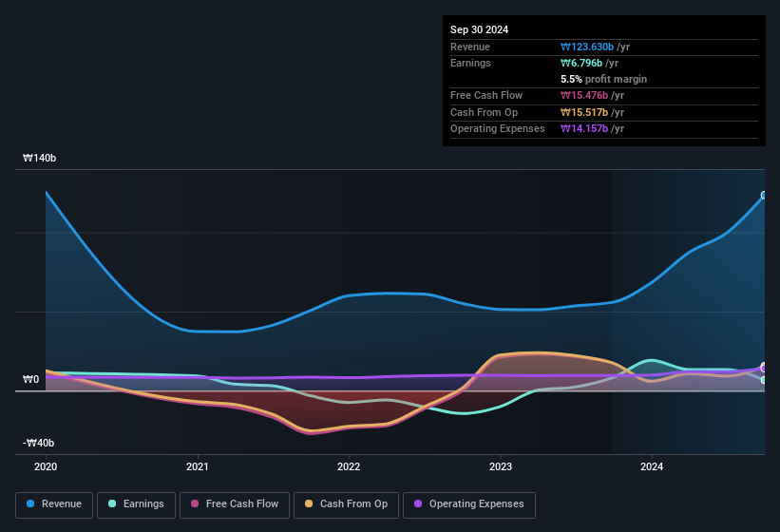Toggle the Cash From Op legend button
Viewport: 780px width, 532px height.
[346, 504]
